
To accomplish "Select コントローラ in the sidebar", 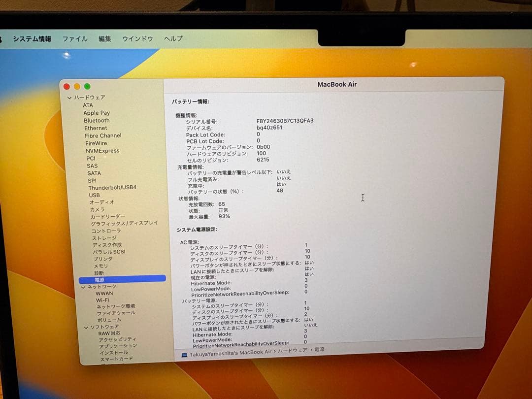I will coord(106,231).
